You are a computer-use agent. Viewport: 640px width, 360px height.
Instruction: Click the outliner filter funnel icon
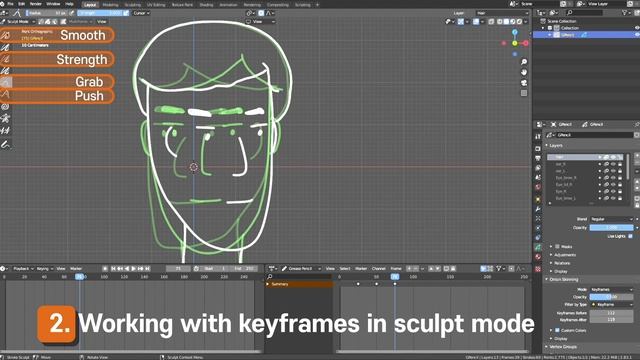coord(625,13)
